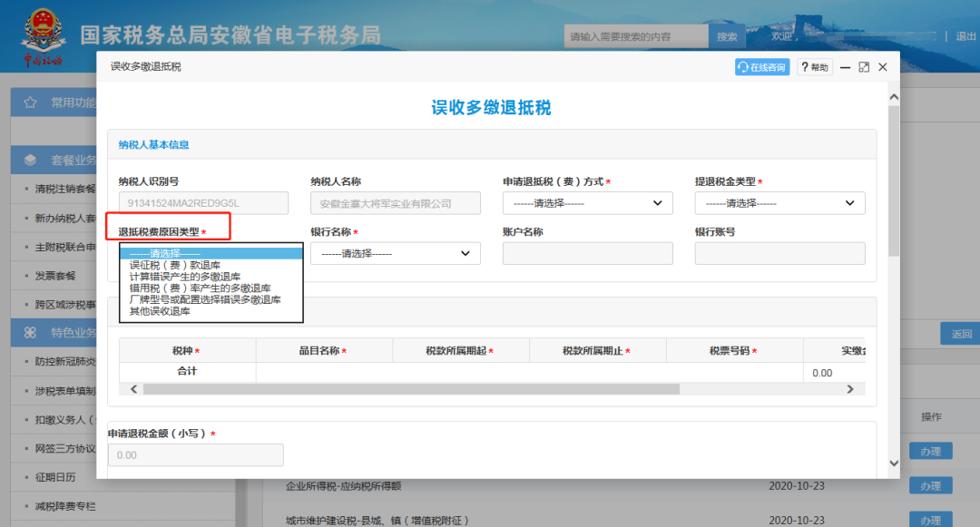Open the 银行名称 dropdown
Image resolution: width=980 pixels, height=527 pixels.
pyautogui.click(x=395, y=253)
